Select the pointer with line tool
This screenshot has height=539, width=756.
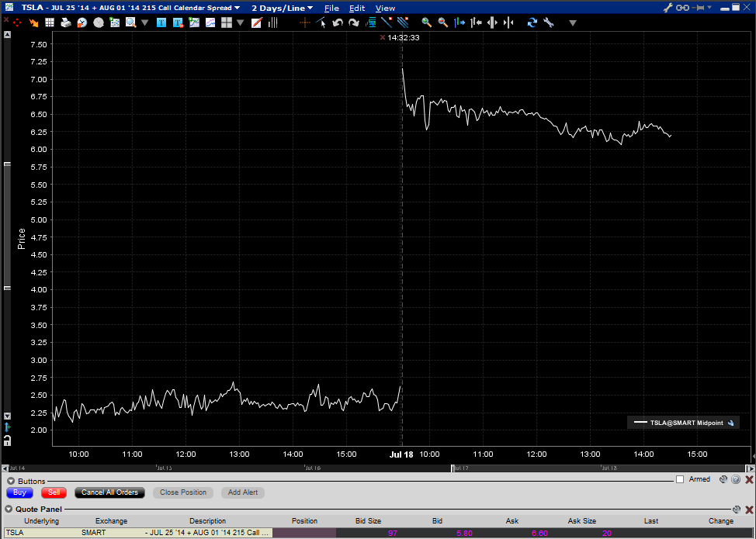pos(321,22)
